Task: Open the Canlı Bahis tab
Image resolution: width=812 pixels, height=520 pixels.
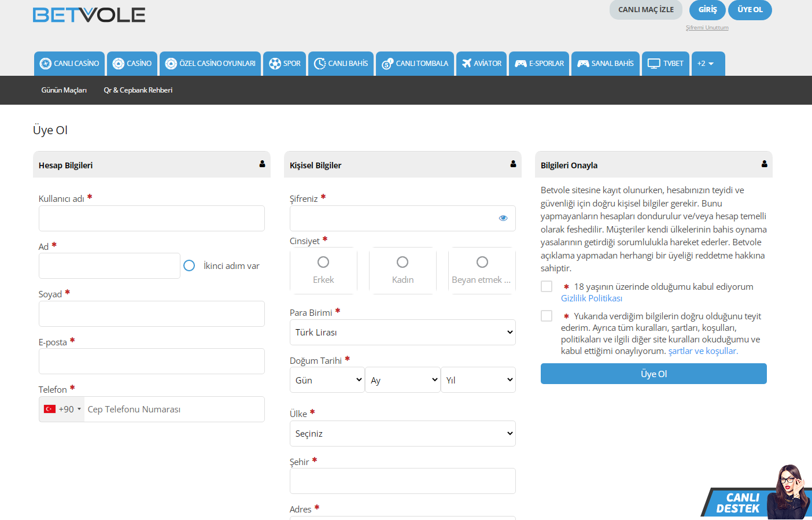Action: pos(341,64)
